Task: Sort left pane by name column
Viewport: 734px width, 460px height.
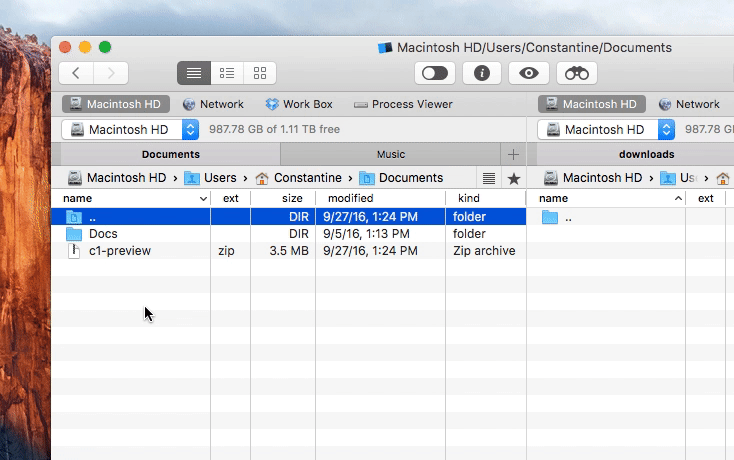Action: 131,198
